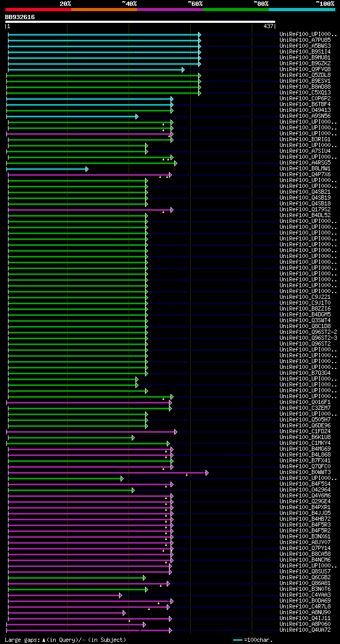Image resolution: width=340 pixels, height=644 pixels.
Task: Select the UniRef100_Q8C1D8 label
Action: click(x=305, y=326)
